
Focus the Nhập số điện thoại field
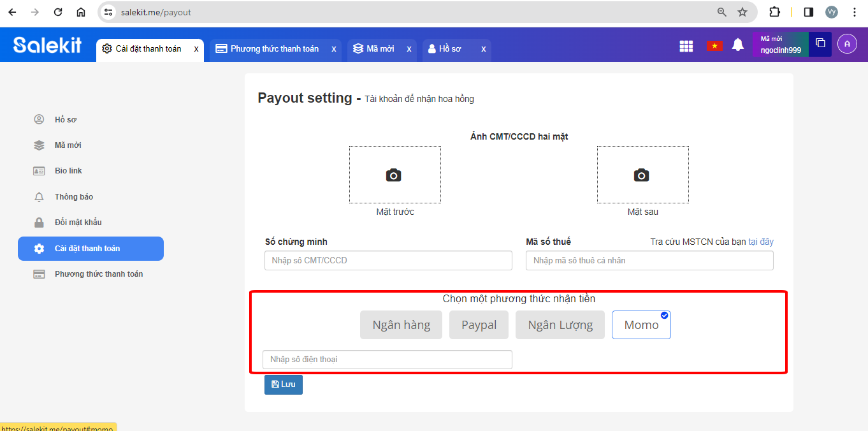387,360
